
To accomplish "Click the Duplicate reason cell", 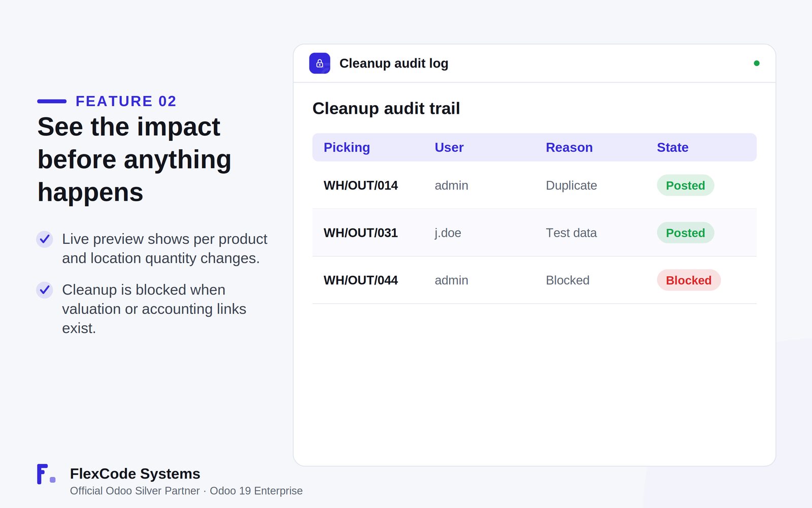I will (571, 185).
